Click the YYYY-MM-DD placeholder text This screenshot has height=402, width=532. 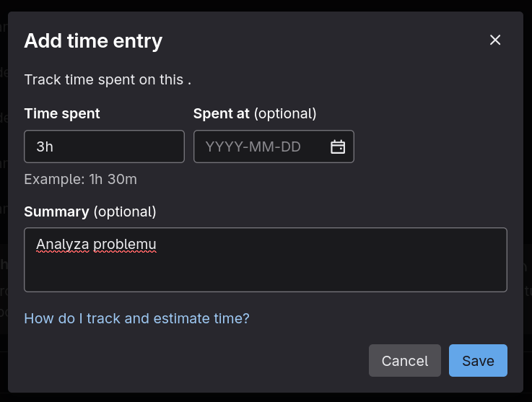click(263, 147)
